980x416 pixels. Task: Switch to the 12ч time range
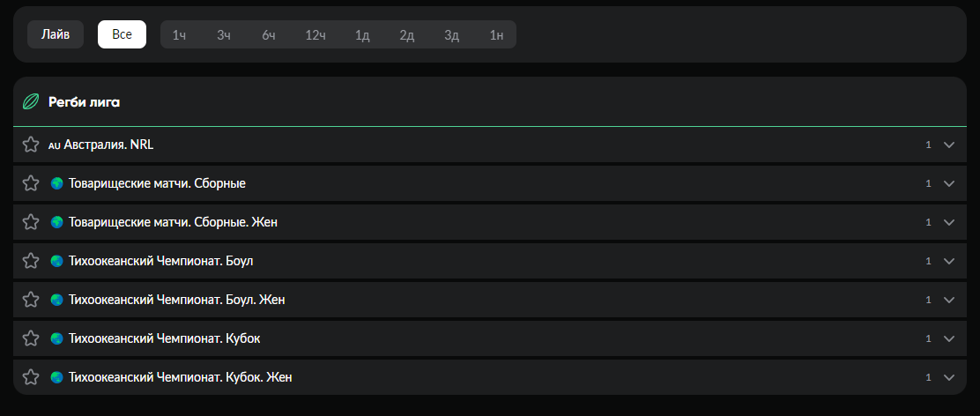coord(316,34)
